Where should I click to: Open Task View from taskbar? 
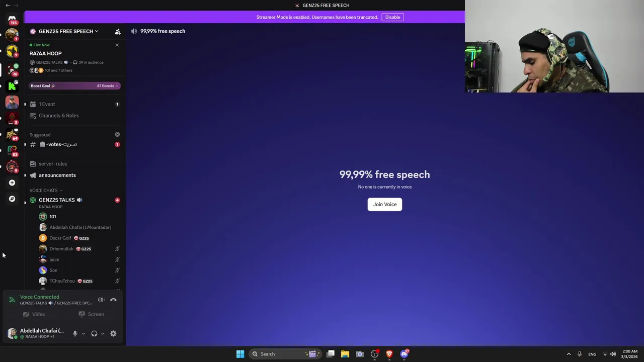(331, 354)
